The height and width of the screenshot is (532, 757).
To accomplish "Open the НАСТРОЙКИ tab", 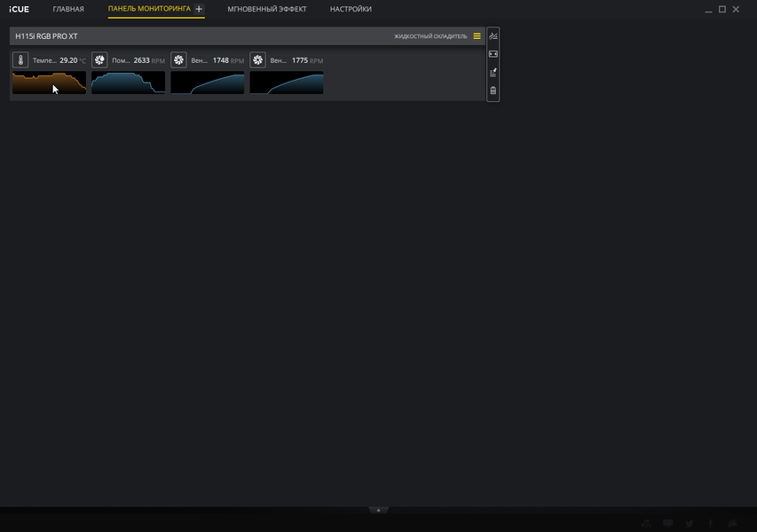I will click(351, 9).
